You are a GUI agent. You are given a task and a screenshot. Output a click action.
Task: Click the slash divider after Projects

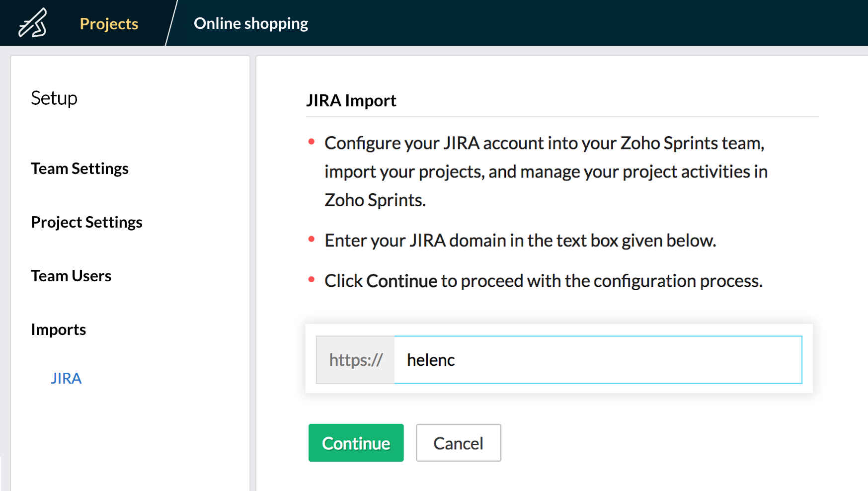tap(171, 23)
